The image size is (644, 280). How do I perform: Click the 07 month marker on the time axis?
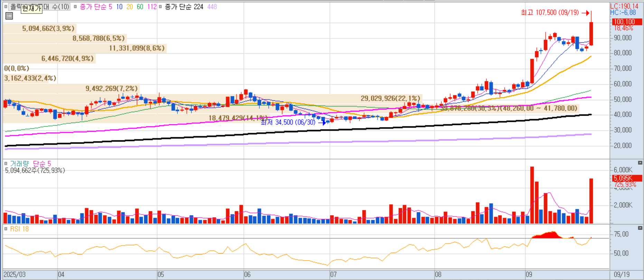[x=333, y=275]
